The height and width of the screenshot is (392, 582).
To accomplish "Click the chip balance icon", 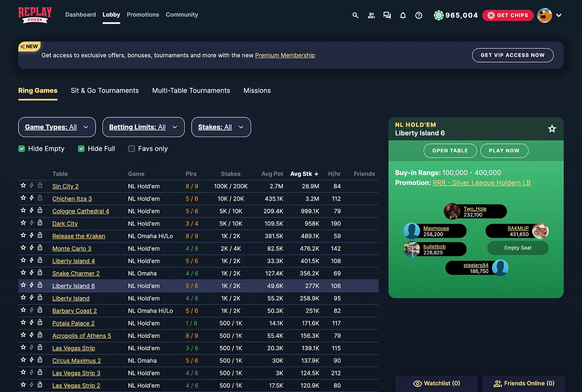I will pos(439,15).
